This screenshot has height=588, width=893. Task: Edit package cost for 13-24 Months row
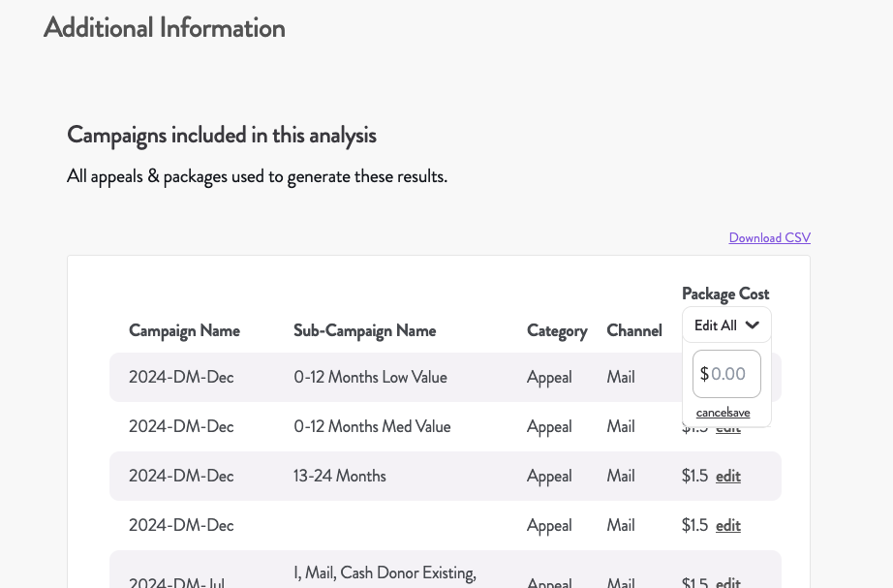pyautogui.click(x=728, y=476)
